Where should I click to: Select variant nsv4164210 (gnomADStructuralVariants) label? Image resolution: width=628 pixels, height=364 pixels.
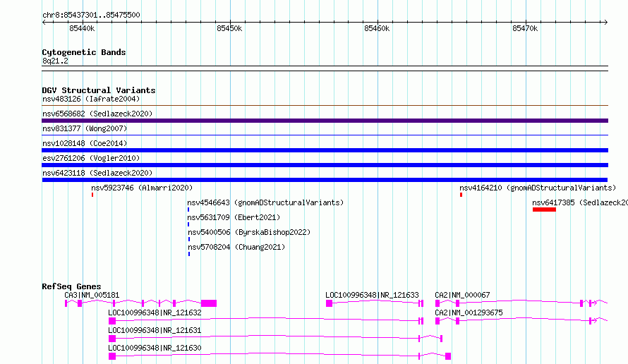pos(538,188)
